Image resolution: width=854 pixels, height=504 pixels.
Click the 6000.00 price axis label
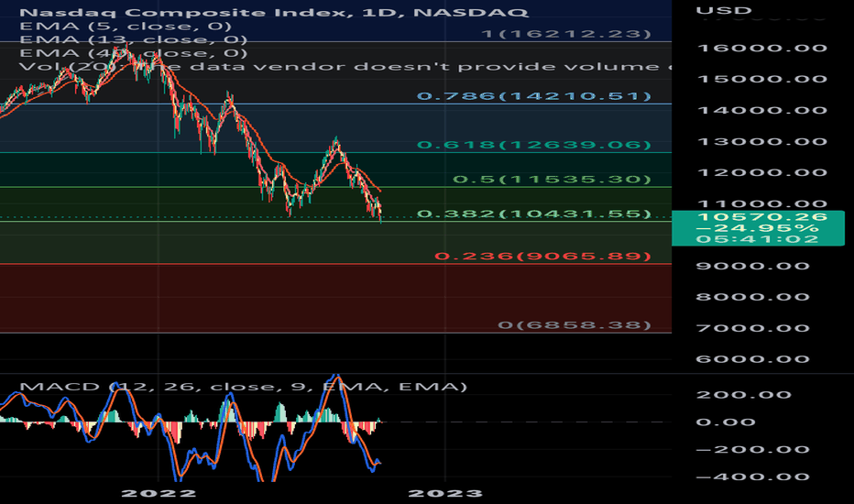pyautogui.click(x=752, y=359)
